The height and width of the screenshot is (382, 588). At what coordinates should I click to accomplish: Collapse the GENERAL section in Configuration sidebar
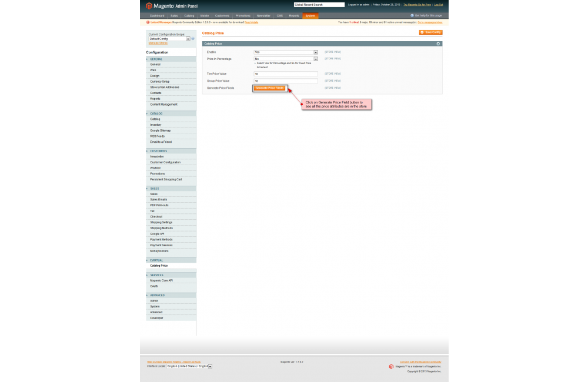[x=171, y=59]
